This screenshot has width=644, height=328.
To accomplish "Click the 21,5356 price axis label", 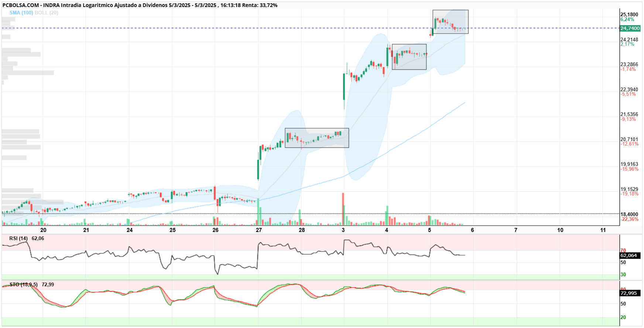I will click(629, 115).
